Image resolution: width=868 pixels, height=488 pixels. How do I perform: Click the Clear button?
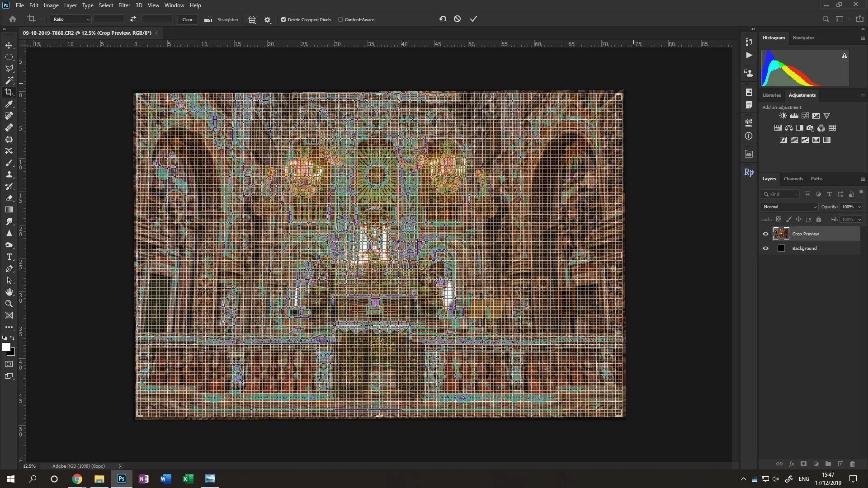pos(187,19)
